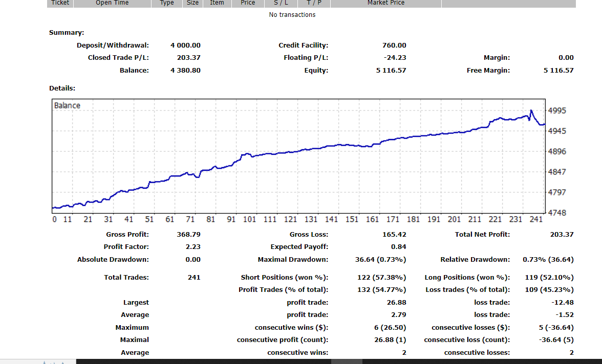Click the 'Market Price' column header
602x364 pixels.
click(x=386, y=3)
